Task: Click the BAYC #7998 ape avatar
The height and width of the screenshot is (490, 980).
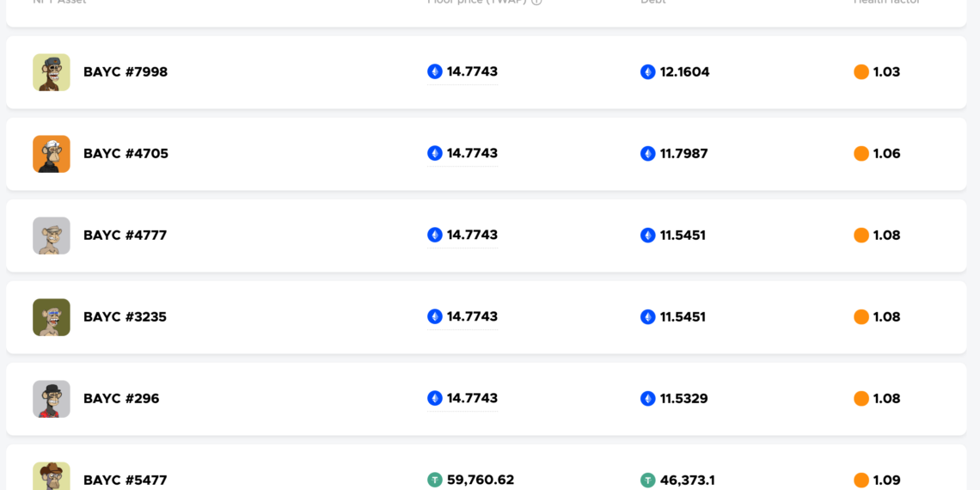Action: (52, 72)
